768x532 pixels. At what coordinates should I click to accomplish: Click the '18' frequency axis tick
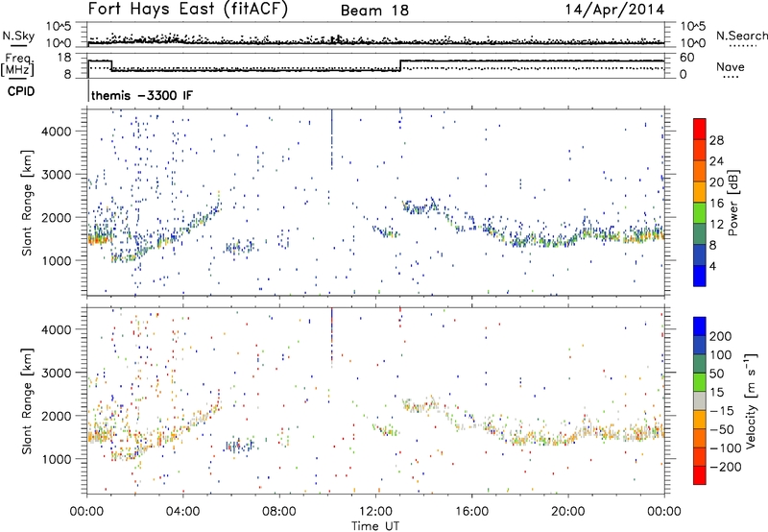click(x=65, y=58)
